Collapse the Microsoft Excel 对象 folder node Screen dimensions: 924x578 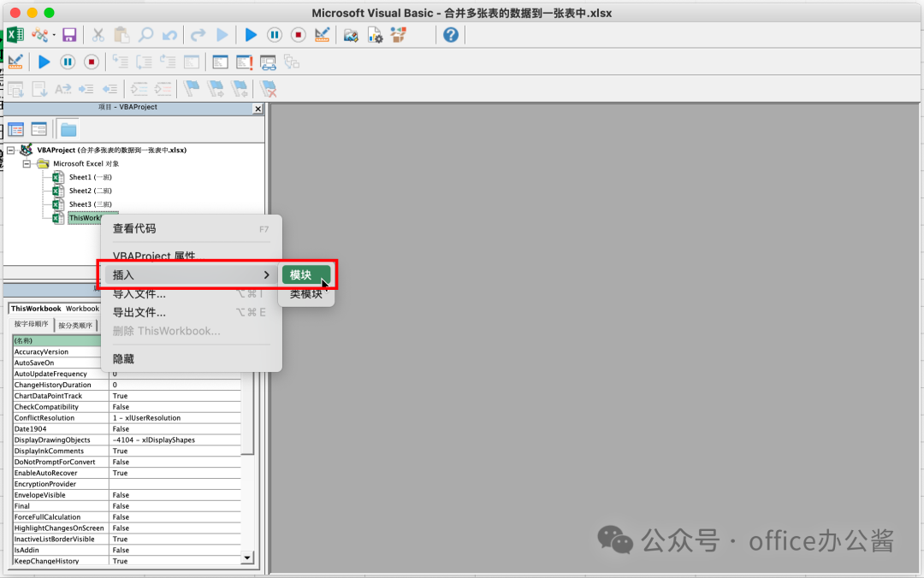[27, 164]
